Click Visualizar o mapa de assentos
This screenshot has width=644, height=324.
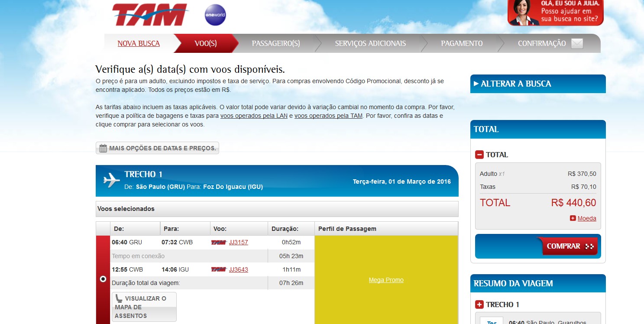[144, 307]
